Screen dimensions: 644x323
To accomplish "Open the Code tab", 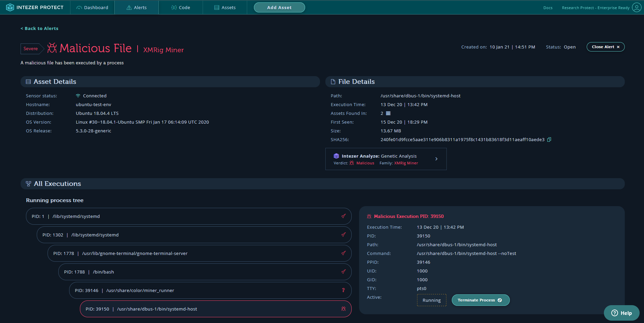I will coord(181,7).
